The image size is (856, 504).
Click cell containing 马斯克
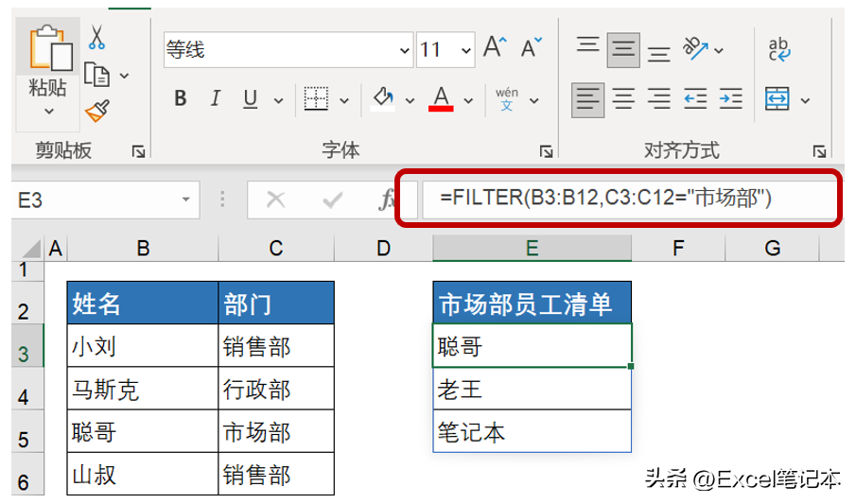point(143,389)
